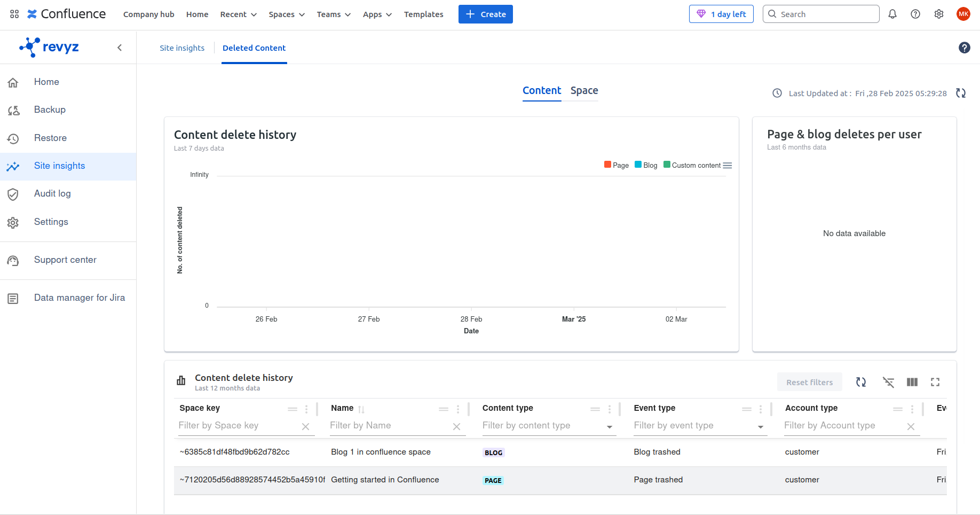980x515 pixels.
Task: Click the Confluence settings gear icon
Action: (x=939, y=14)
